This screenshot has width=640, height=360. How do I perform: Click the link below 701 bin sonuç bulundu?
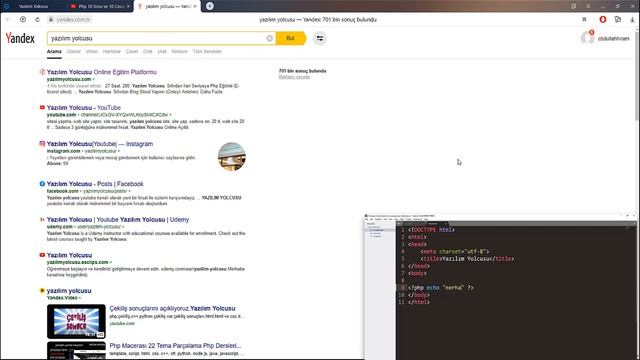pos(294,77)
